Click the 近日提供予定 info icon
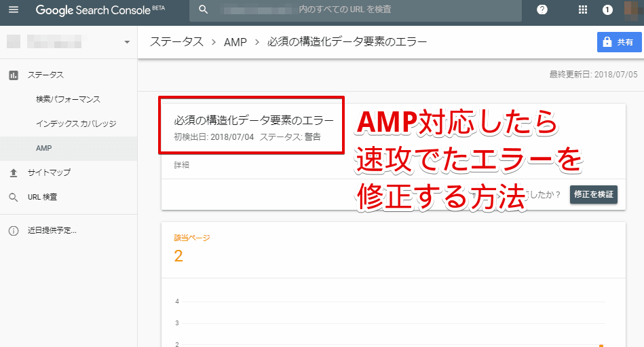Screen dimensions: 644x347 click(x=14, y=230)
